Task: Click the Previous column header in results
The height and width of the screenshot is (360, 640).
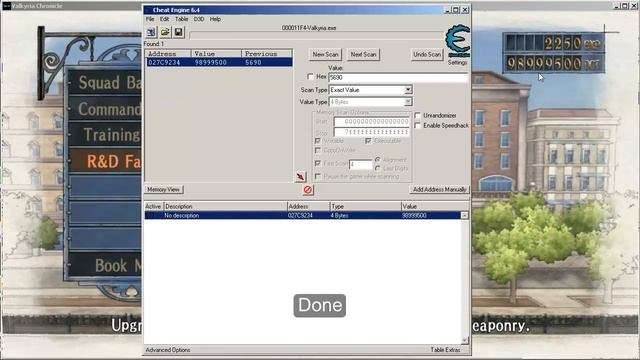Action: tap(267, 53)
